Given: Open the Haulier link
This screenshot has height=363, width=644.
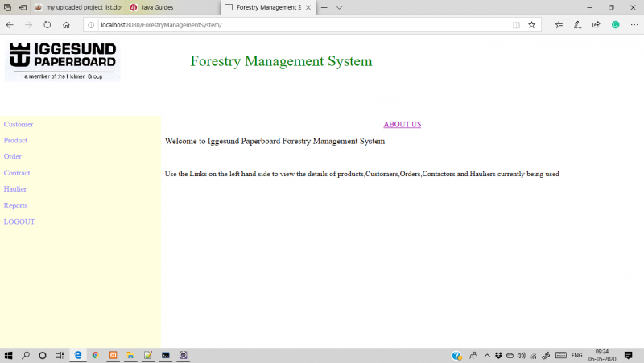Looking at the screenshot, I should 15,189.
